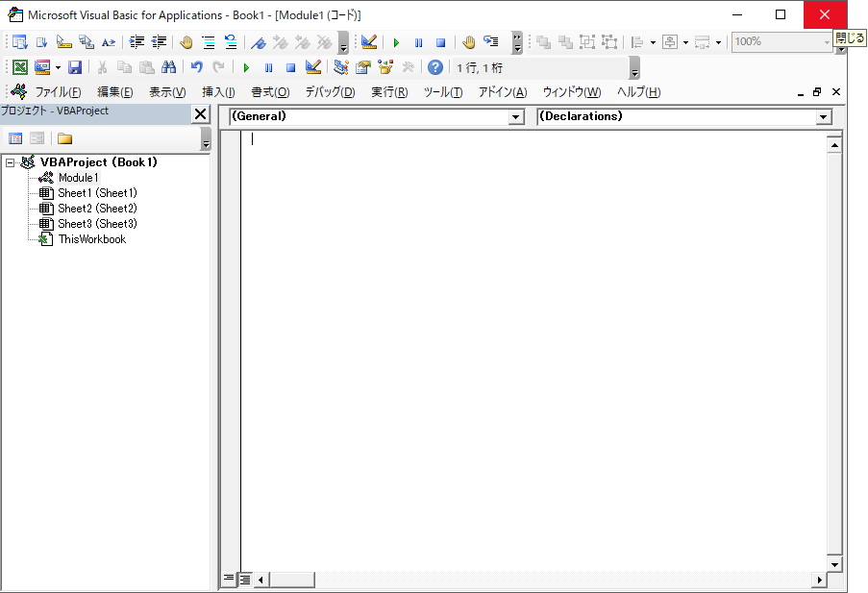Click the code pane scroll-up arrow

pyautogui.click(x=834, y=145)
